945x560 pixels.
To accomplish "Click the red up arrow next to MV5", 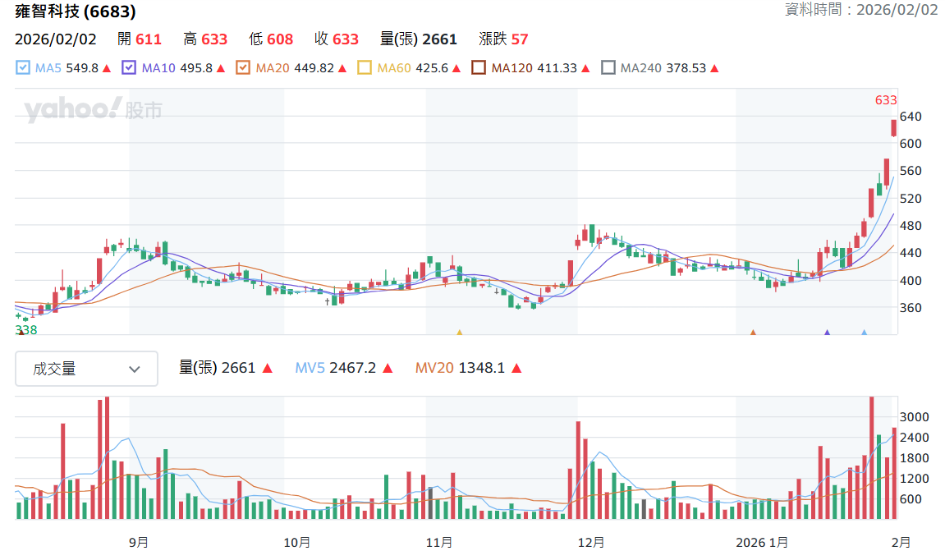I will coord(388,369).
